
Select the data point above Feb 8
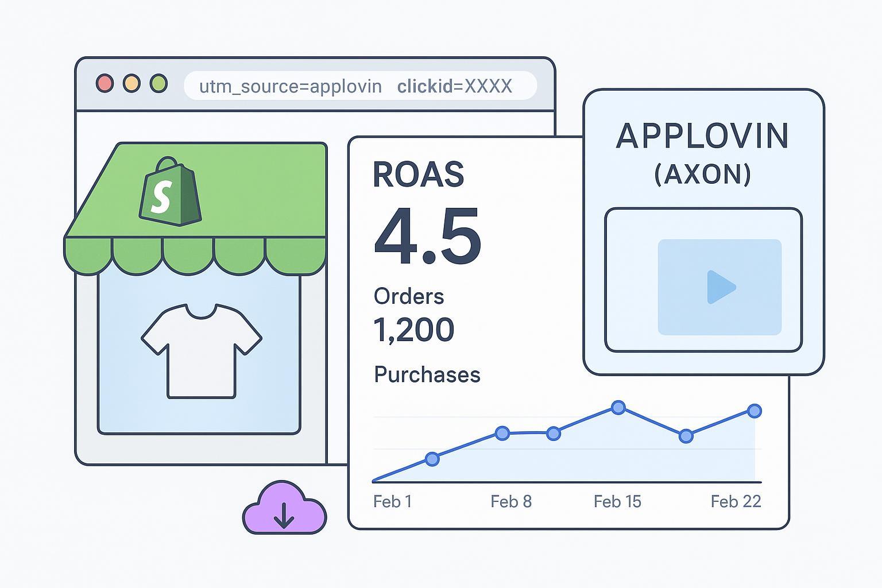(502, 433)
